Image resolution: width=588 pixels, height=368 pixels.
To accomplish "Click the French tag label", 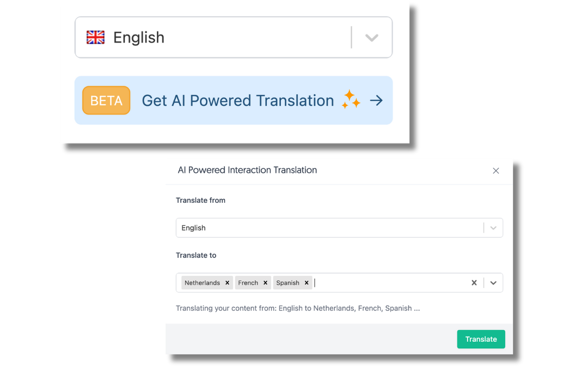I will 248,283.
